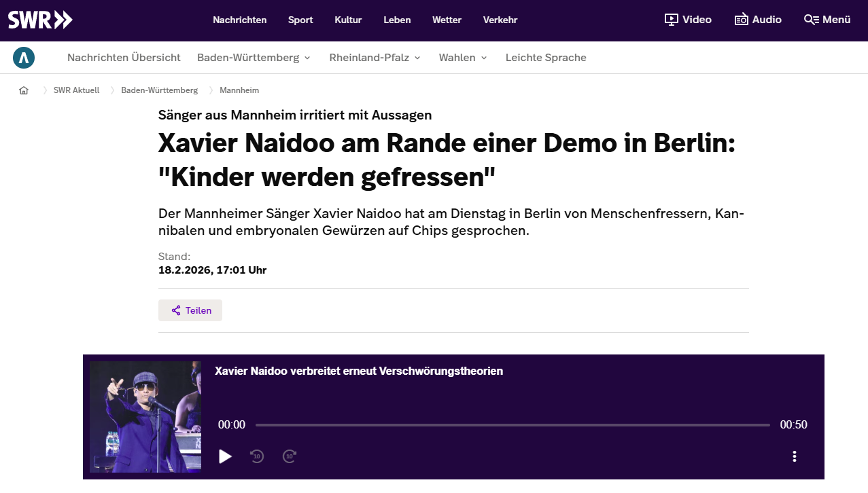Seek within the audio progress bar
Viewport: 868px width, 493px height.
tap(513, 425)
